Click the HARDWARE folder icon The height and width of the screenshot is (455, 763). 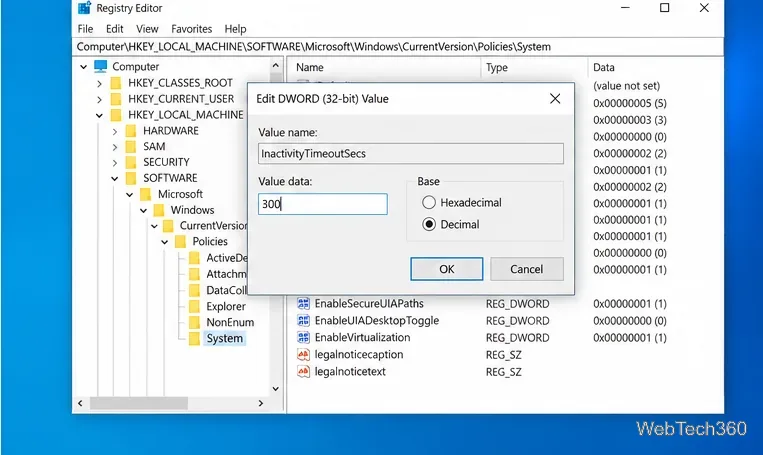pyautogui.click(x=131, y=131)
